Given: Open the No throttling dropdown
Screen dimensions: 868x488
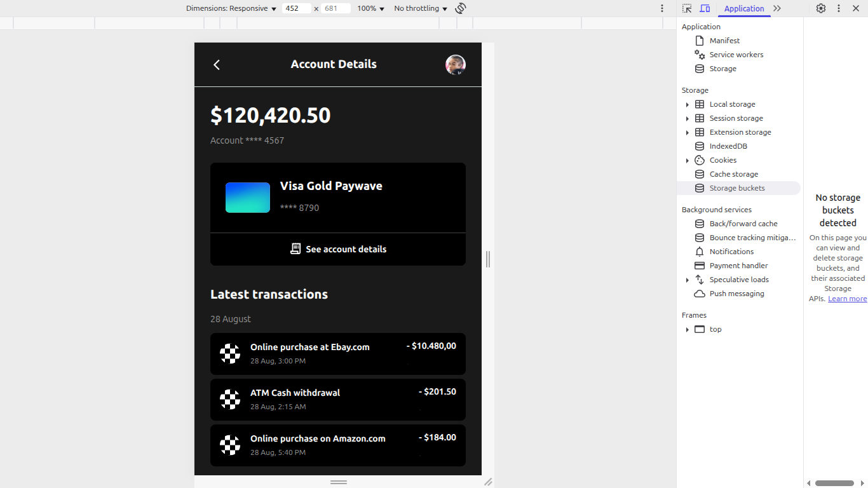Looking at the screenshot, I should [420, 8].
